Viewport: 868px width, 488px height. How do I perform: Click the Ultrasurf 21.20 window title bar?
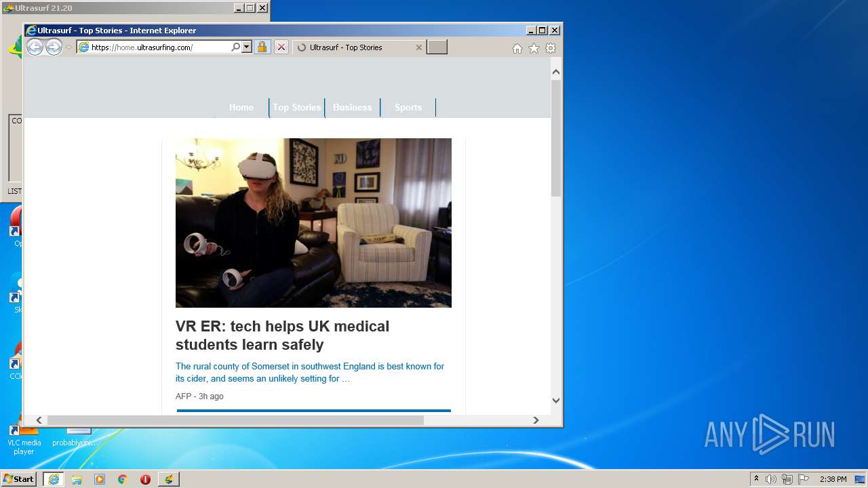[134, 8]
